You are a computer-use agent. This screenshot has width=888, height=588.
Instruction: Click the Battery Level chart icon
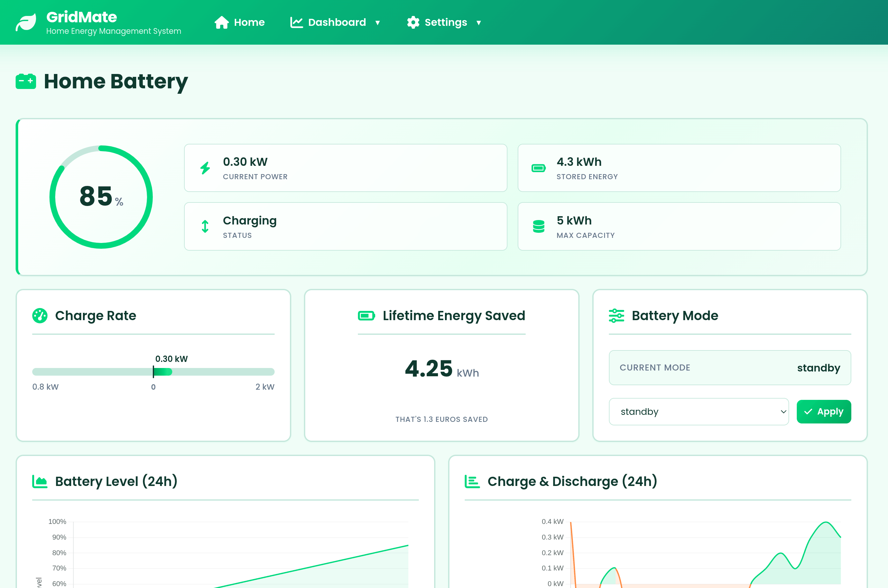[40, 481]
